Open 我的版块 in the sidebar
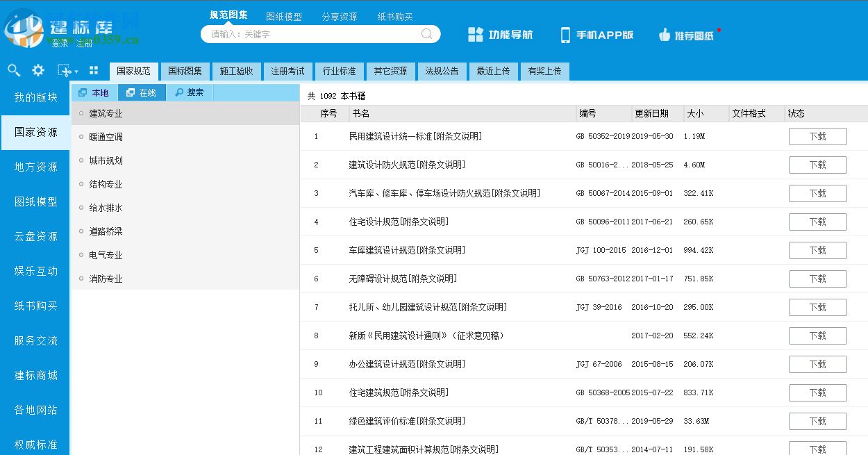The width and height of the screenshot is (868, 455). tap(35, 97)
